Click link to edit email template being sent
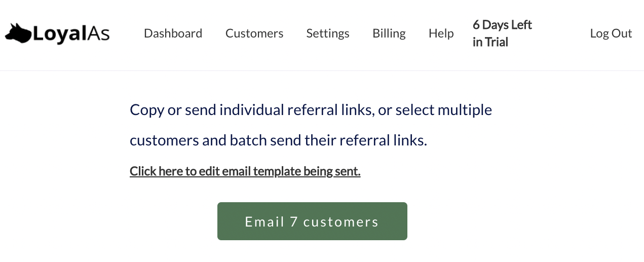This screenshot has height=262, width=644. click(245, 171)
